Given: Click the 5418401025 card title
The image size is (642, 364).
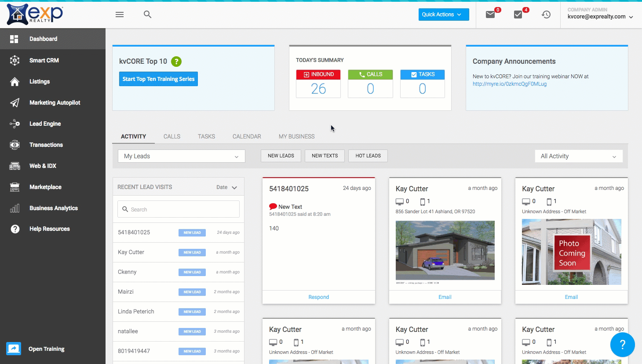Looking at the screenshot, I should coord(289,189).
